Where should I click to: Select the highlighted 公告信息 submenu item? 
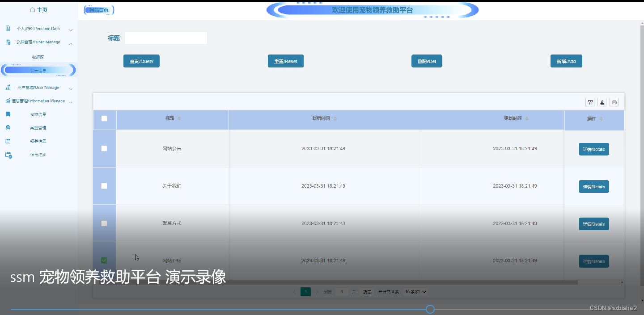point(38,70)
